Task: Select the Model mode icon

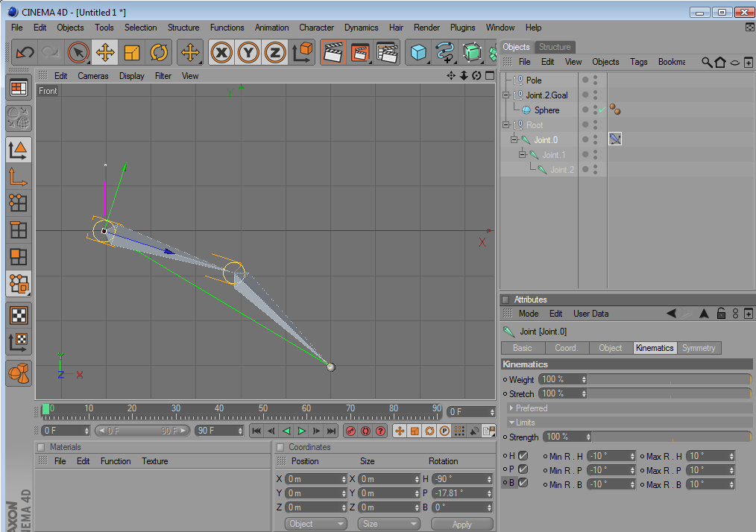Action: [19, 150]
